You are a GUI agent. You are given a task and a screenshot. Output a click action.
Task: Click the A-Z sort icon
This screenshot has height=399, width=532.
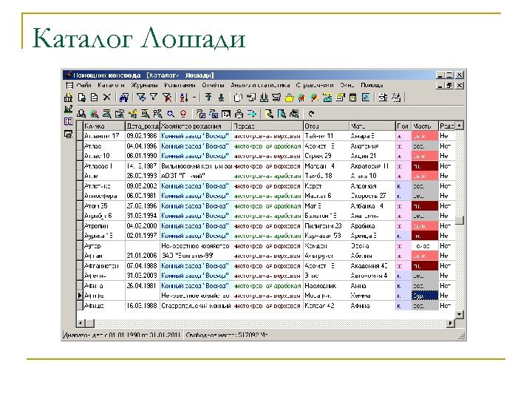(x=183, y=98)
